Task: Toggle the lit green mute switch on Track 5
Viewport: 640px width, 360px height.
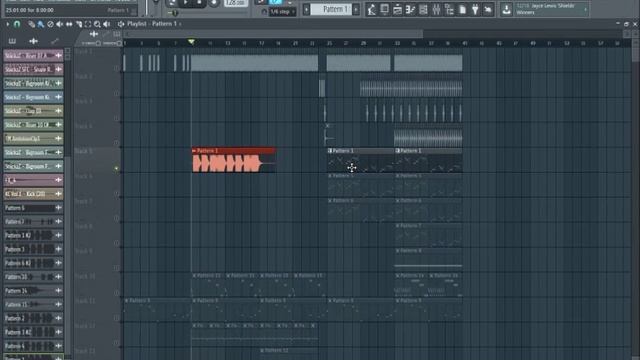Action: click(x=116, y=168)
